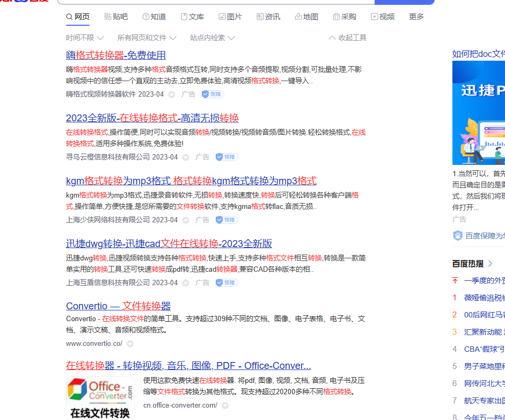Open the 2023全新版-在线转换格式 result
This screenshot has height=420, width=505.
152,118
